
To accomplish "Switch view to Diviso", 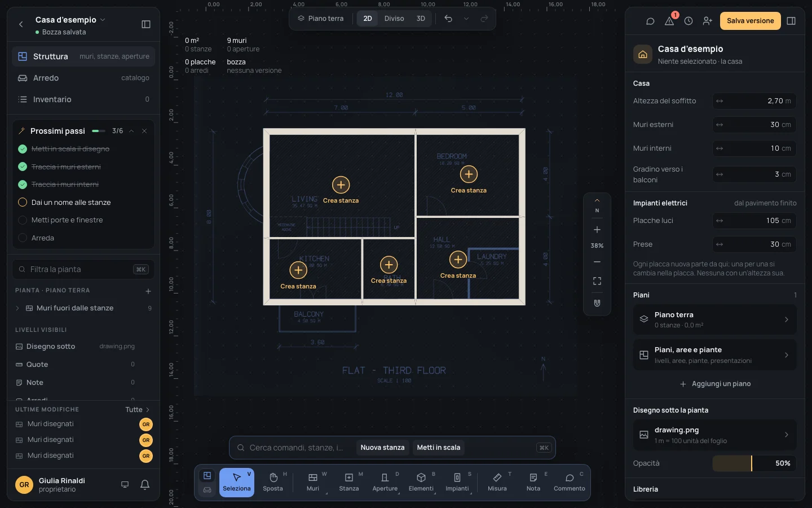I will click(x=394, y=19).
